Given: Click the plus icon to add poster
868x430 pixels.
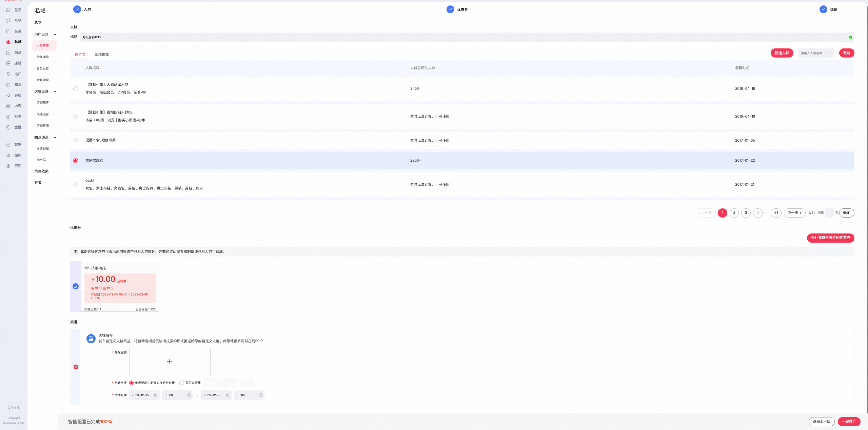Looking at the screenshot, I should point(170,361).
